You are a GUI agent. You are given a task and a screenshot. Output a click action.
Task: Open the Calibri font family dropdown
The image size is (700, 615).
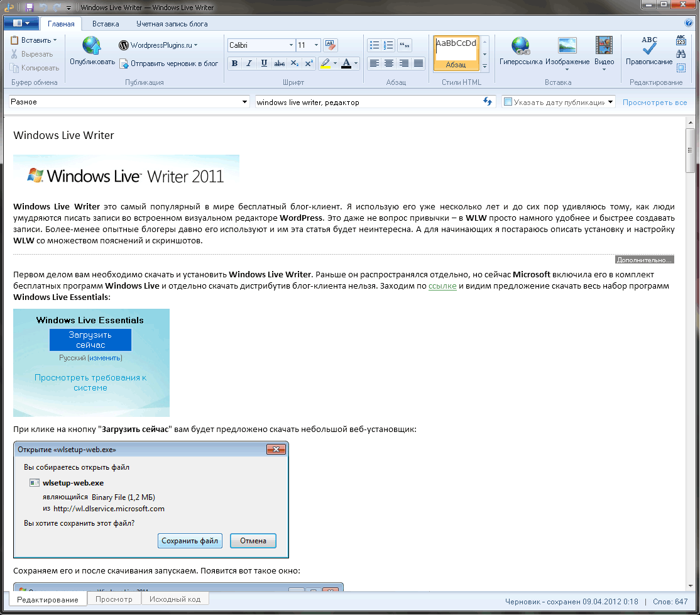(291, 45)
